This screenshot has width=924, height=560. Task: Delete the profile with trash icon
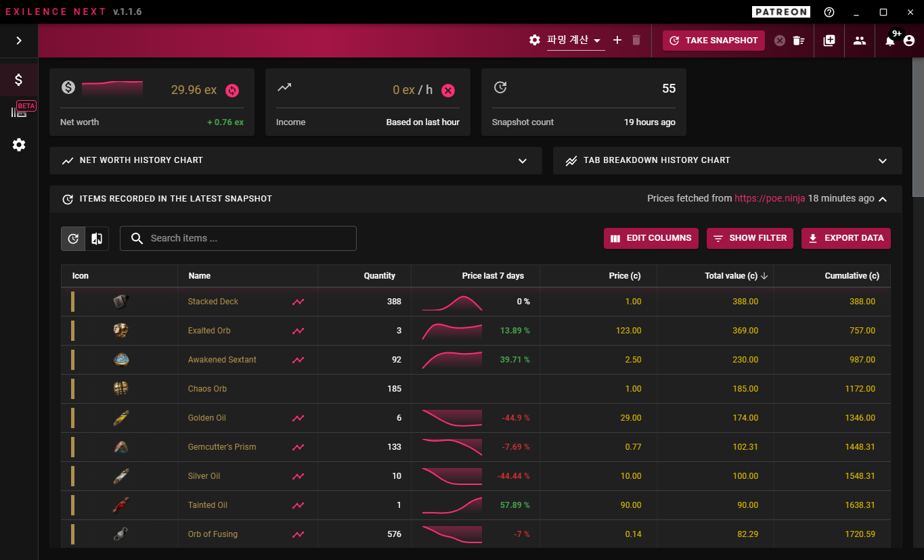(636, 41)
